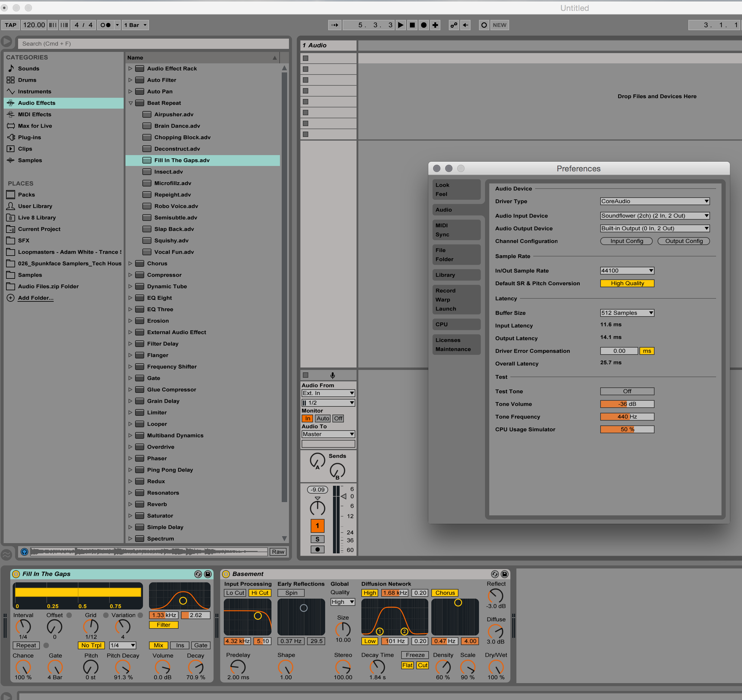Click the MIDI category icon in browser

coord(11,114)
